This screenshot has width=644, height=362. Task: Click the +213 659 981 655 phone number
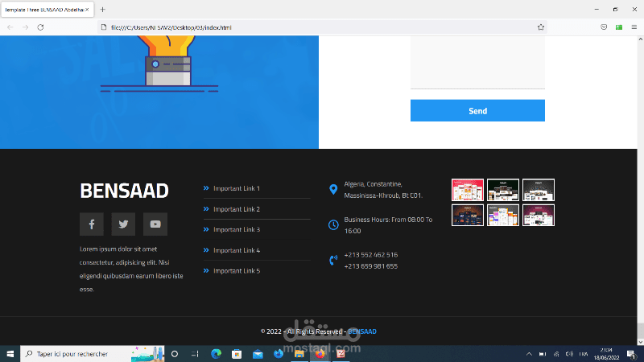(371, 266)
